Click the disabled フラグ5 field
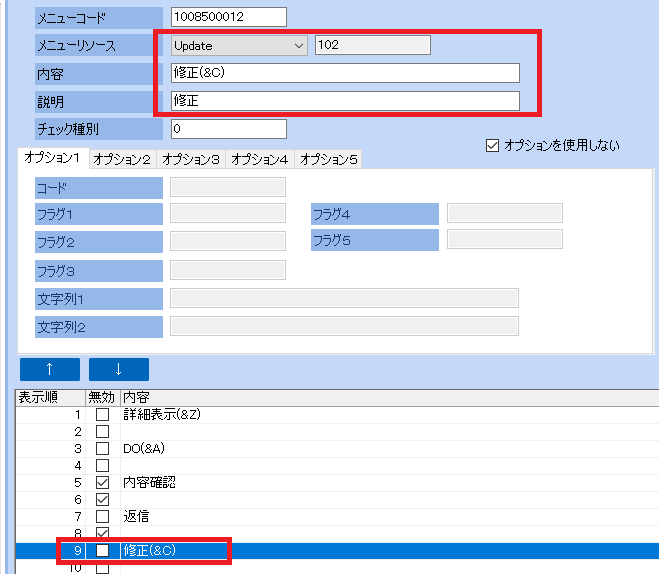The height and width of the screenshot is (574, 659). [505, 239]
